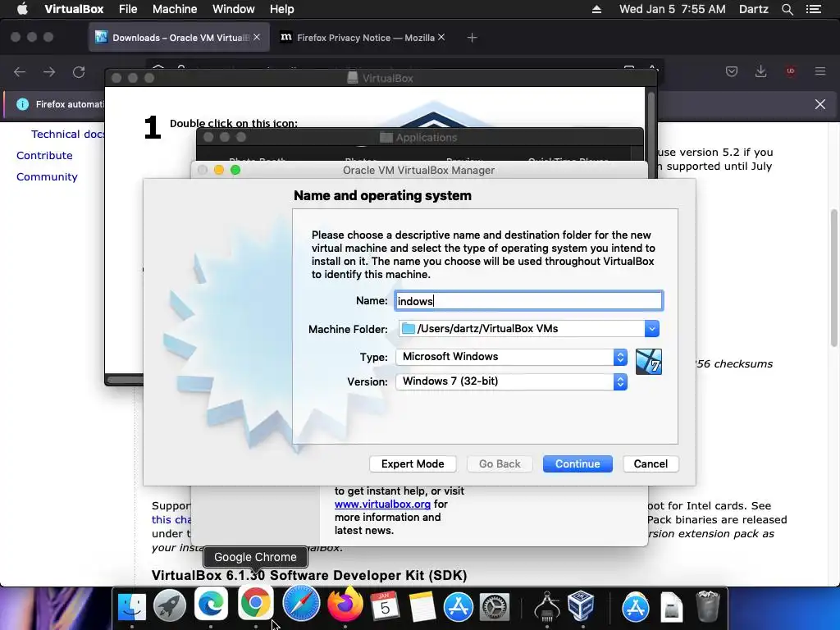
Task: Click the Continue button
Action: pos(577,464)
